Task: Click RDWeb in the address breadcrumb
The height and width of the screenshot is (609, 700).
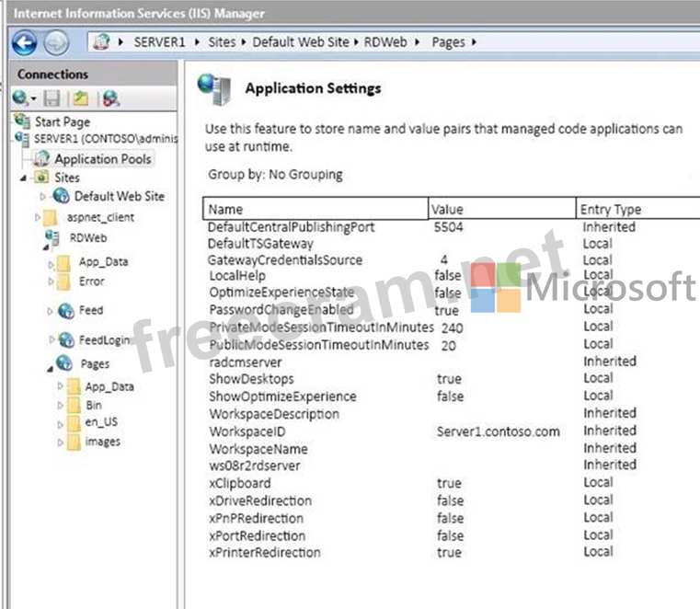Action: click(385, 42)
